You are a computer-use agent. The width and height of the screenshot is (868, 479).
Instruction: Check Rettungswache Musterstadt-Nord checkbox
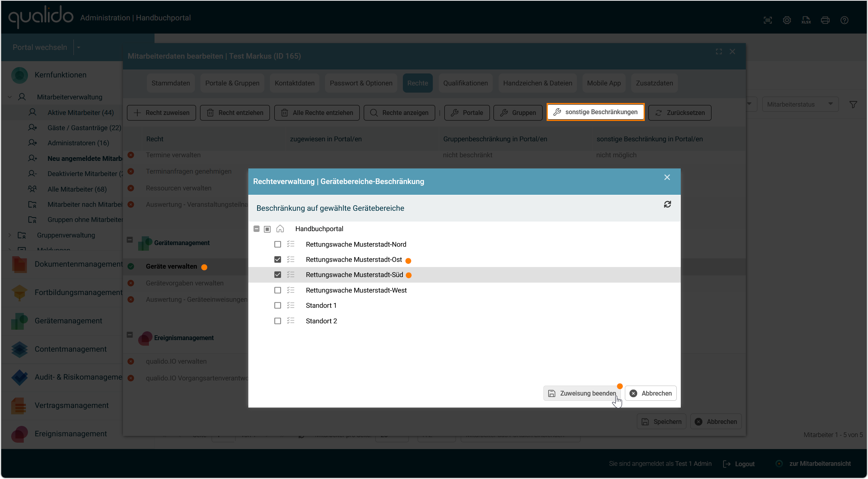click(277, 244)
